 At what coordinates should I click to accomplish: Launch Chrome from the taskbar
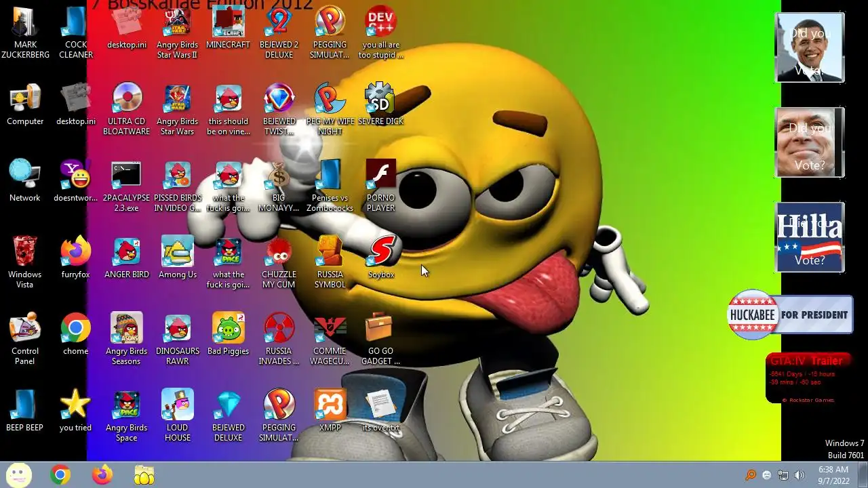60,475
